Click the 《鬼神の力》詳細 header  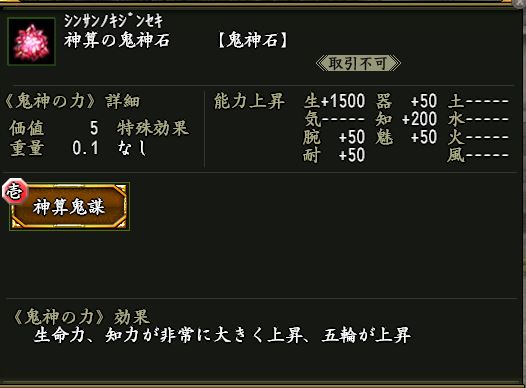tap(72, 101)
